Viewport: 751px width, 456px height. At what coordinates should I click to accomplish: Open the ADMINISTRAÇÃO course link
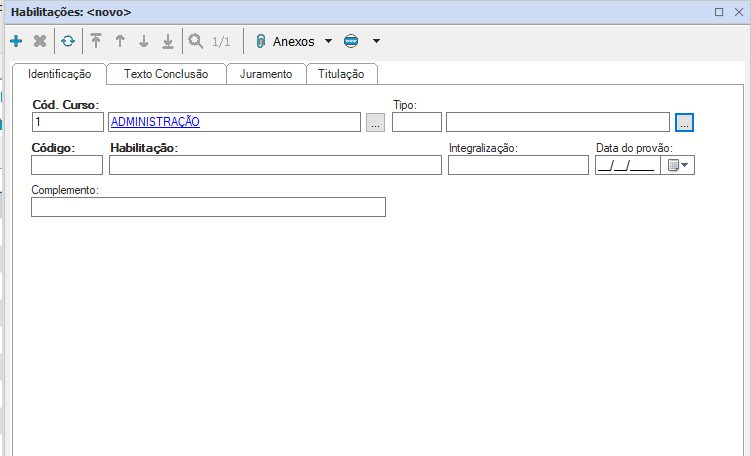(x=155, y=121)
